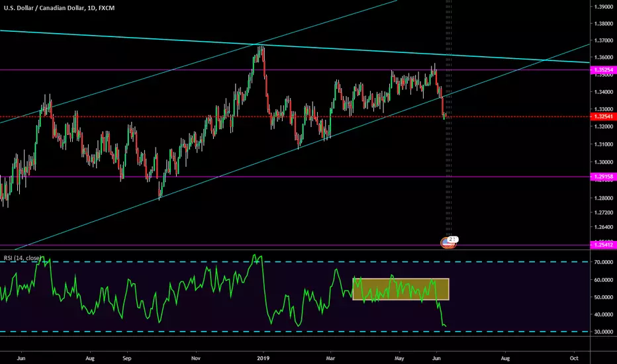617x364 pixels.
Task: Click the 1.39000 value on price axis
Action: (x=604, y=7)
